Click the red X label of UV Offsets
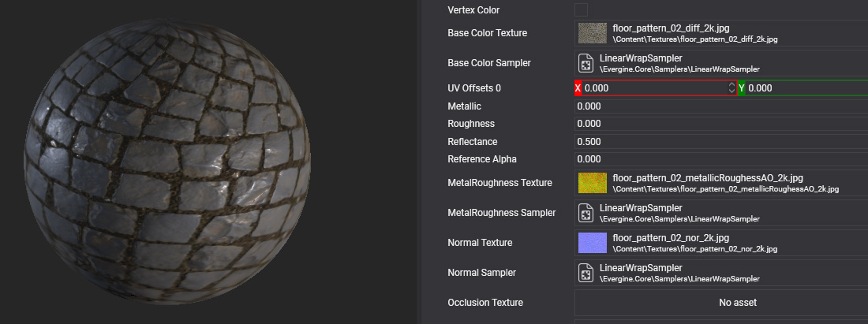This screenshot has width=868, height=324. coord(578,88)
